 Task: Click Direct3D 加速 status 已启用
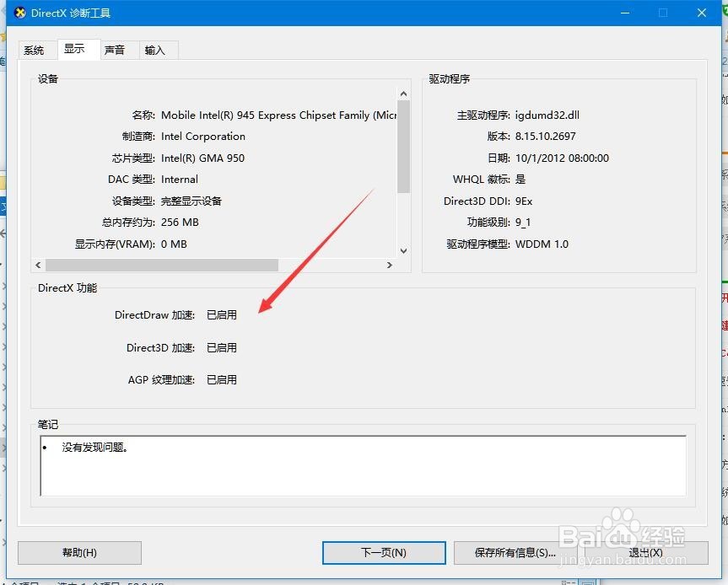[x=222, y=347]
